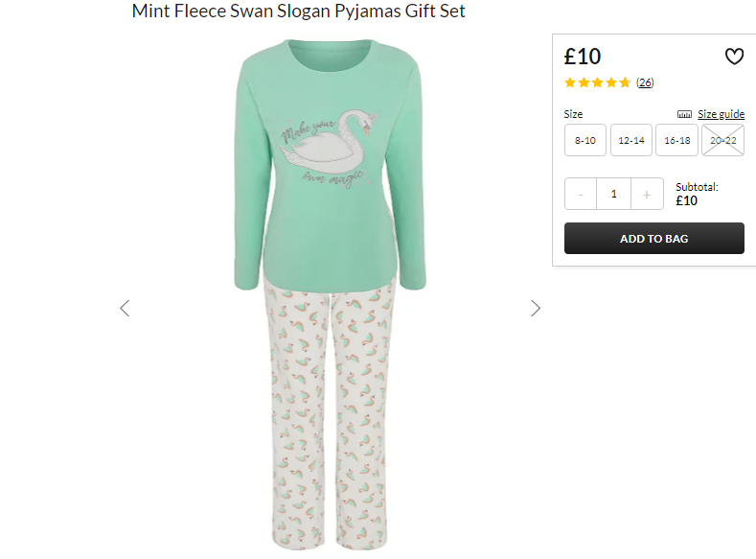Select size 8-10

pos(584,140)
